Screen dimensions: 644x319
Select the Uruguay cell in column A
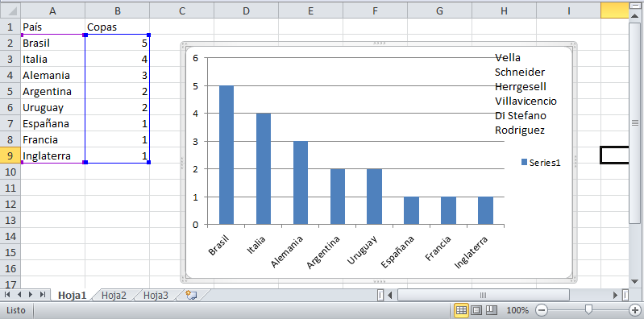pos(52,108)
